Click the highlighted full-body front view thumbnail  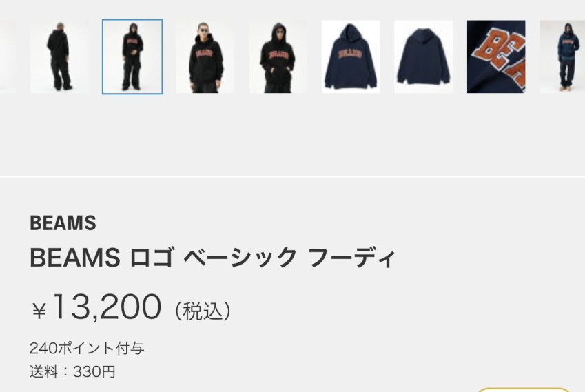(132, 56)
